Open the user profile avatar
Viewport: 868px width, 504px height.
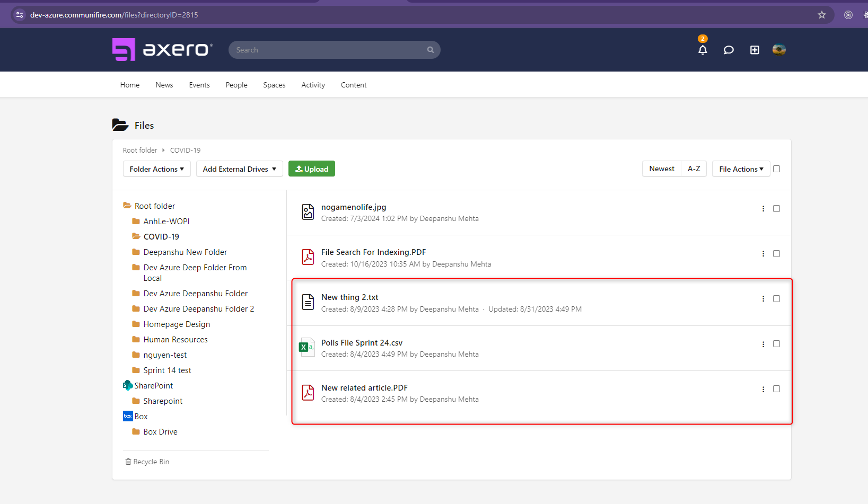779,50
